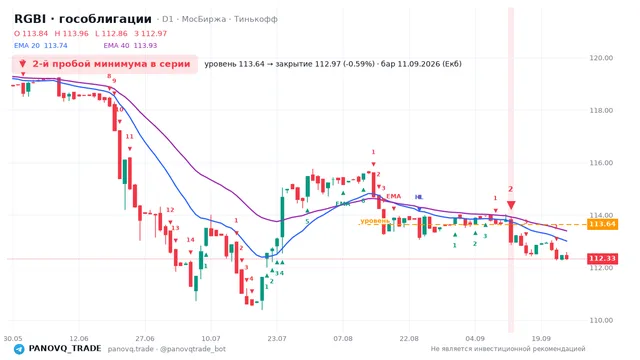Select the EMA 40 legend entry
640x360 pixels.
(x=130, y=46)
